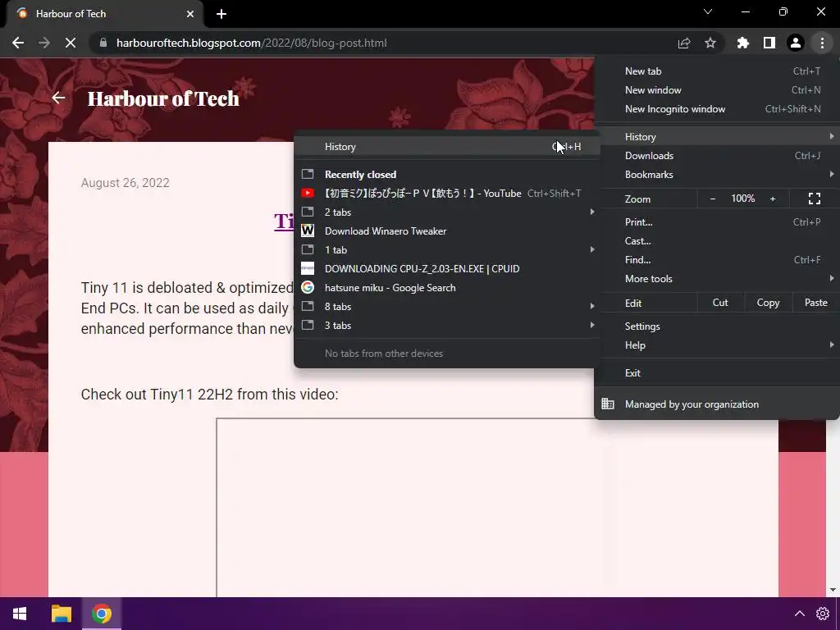The image size is (840, 630).
Task: Toggle the side panel icon
Action: (x=769, y=43)
